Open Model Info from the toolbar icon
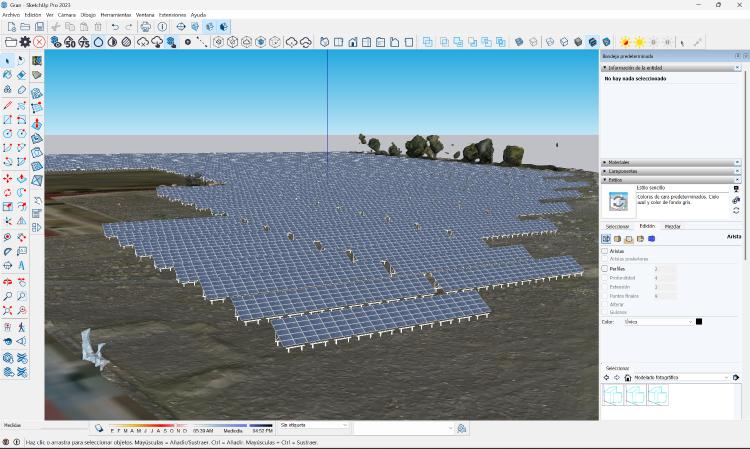 (x=162, y=27)
